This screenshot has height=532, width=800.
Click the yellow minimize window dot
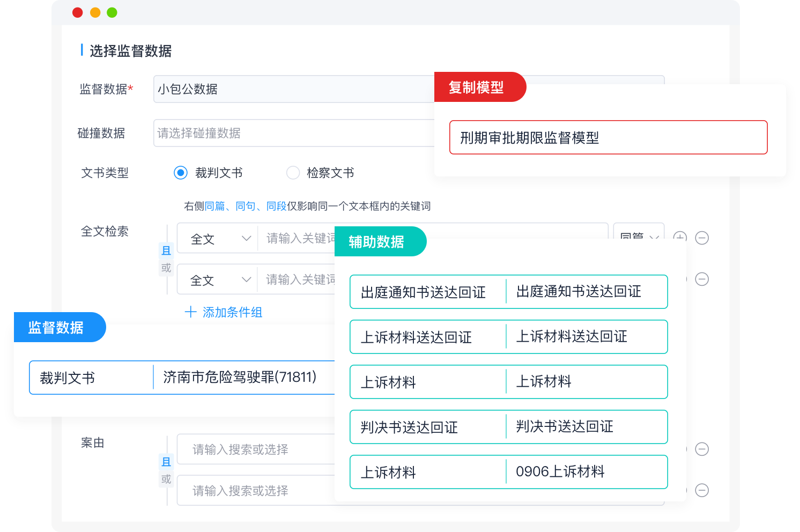[x=95, y=12]
